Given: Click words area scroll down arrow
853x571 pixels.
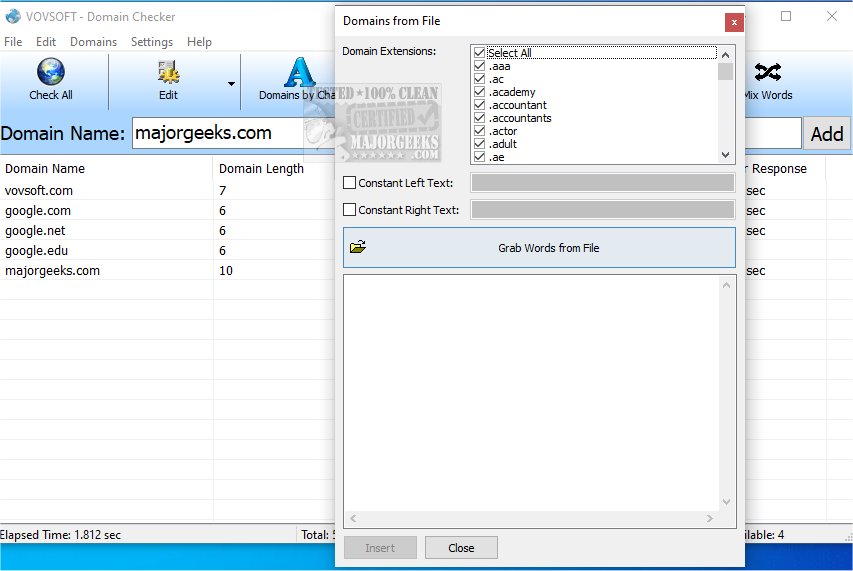Looking at the screenshot, I should tap(726, 502).
